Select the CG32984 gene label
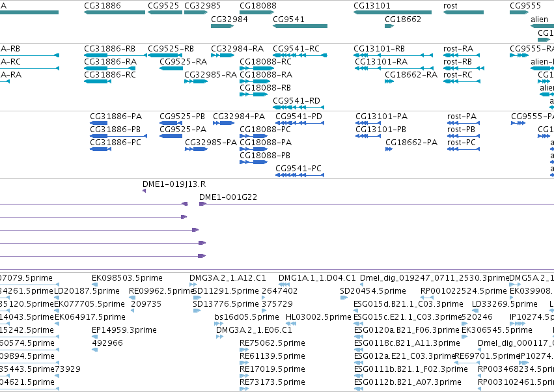This screenshot has width=554, height=392. 229,19
